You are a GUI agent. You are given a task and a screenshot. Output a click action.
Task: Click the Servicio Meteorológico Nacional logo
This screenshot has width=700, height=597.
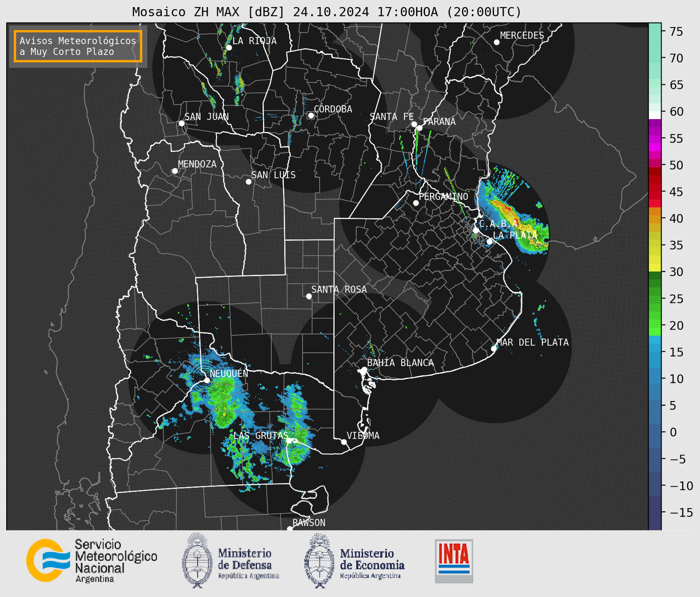click(92, 560)
